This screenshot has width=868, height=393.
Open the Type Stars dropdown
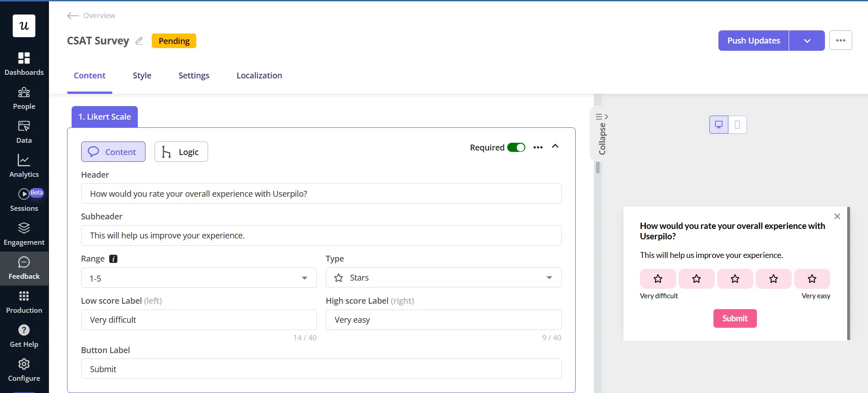coord(443,277)
